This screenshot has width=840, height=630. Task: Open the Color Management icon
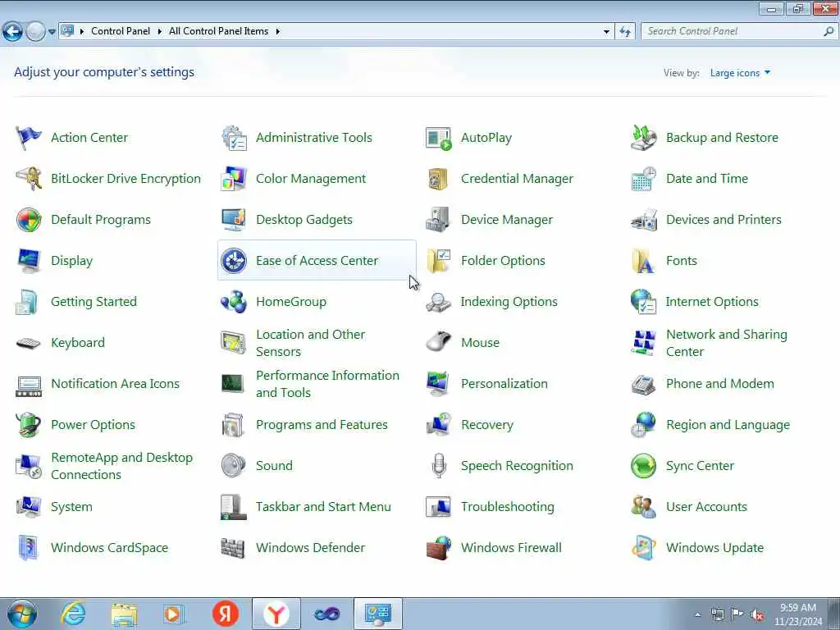[234, 178]
